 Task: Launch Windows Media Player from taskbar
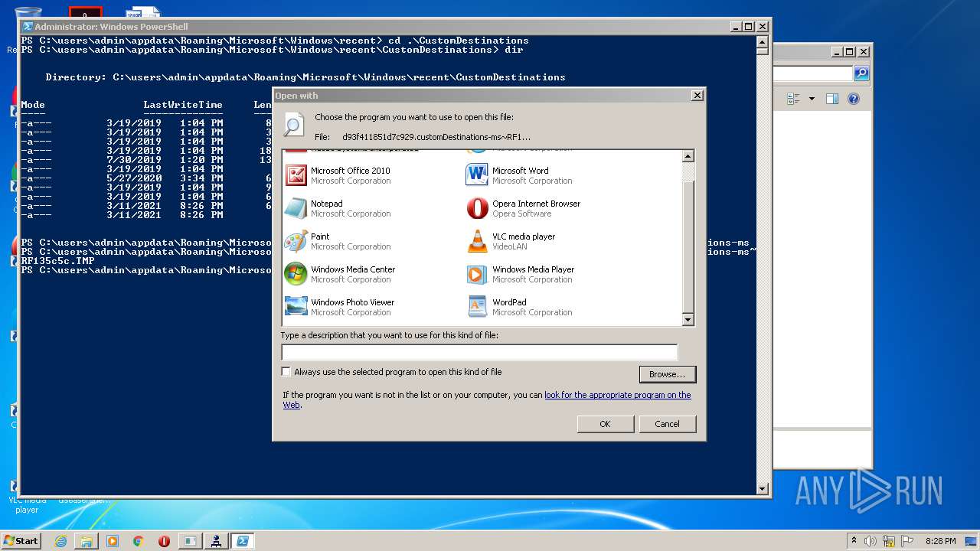coord(113,541)
